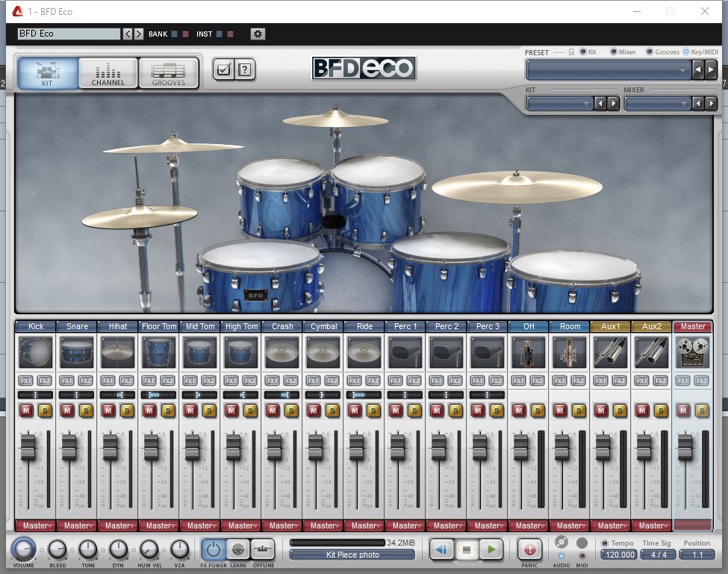Viewport: 728px width, 574px height.
Task: Select the Aux1 channel label
Action: coord(610,326)
